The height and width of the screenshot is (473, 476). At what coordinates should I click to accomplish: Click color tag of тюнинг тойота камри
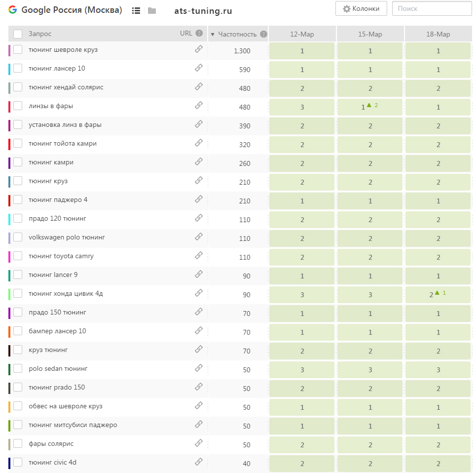pos(9,144)
